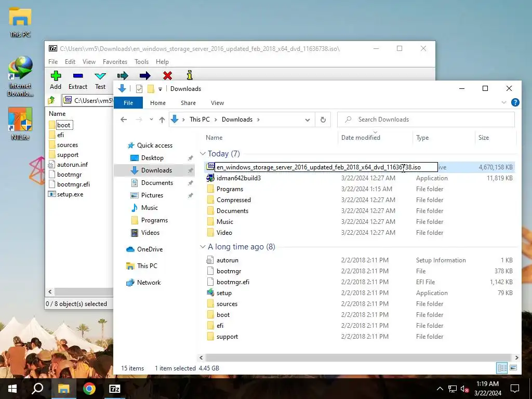Click the Date modified column header
Viewport: 532px width, 399px height.
pos(361,137)
